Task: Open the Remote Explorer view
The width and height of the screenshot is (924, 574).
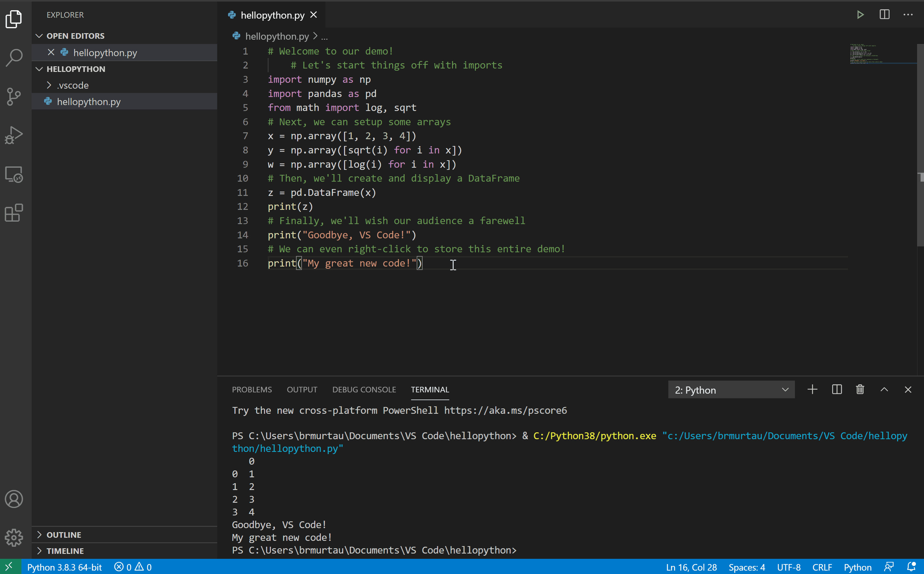Action: click(x=15, y=174)
